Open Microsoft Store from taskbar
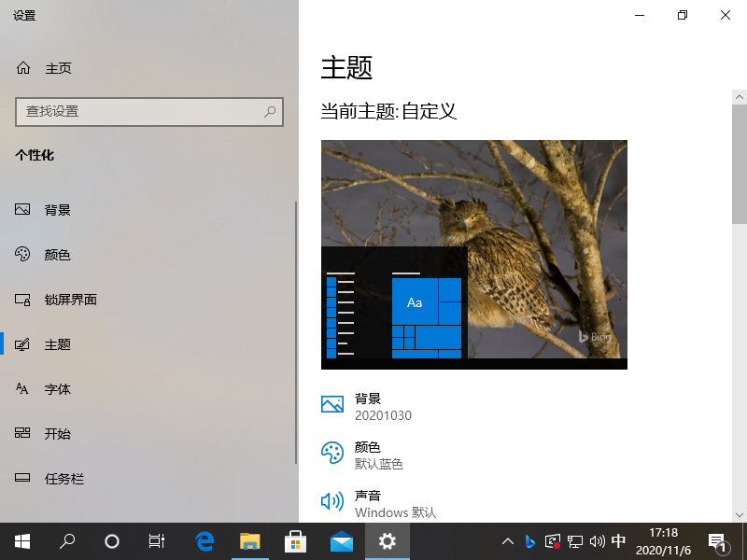The height and width of the screenshot is (560, 747). coord(295,541)
